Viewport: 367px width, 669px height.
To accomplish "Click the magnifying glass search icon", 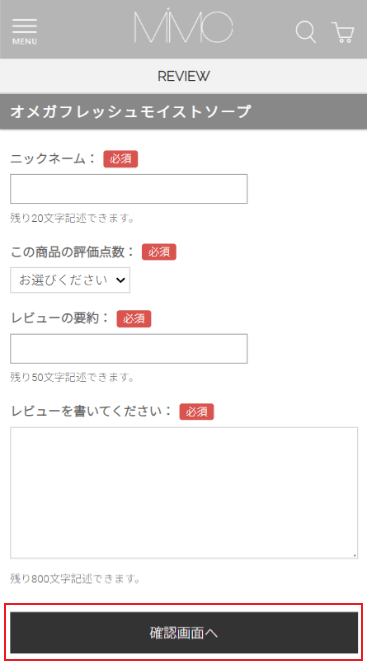I will coord(306,32).
